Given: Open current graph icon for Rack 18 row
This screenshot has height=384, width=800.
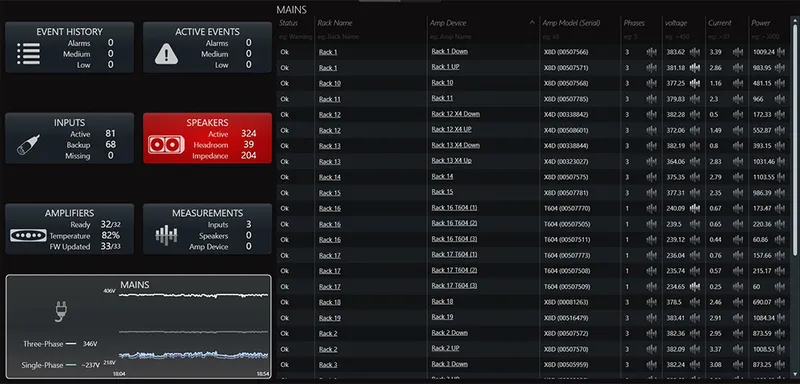Looking at the screenshot, I should tap(738, 302).
